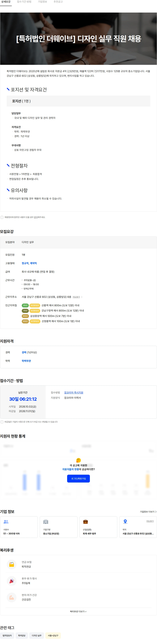The image size is (157, 644).
Task: Click 수인분당선 badge in 선릉역 row
Action: point(35,306)
